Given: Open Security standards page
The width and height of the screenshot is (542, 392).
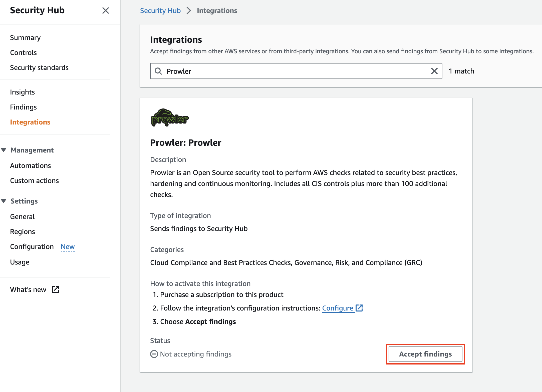Looking at the screenshot, I should click(39, 67).
